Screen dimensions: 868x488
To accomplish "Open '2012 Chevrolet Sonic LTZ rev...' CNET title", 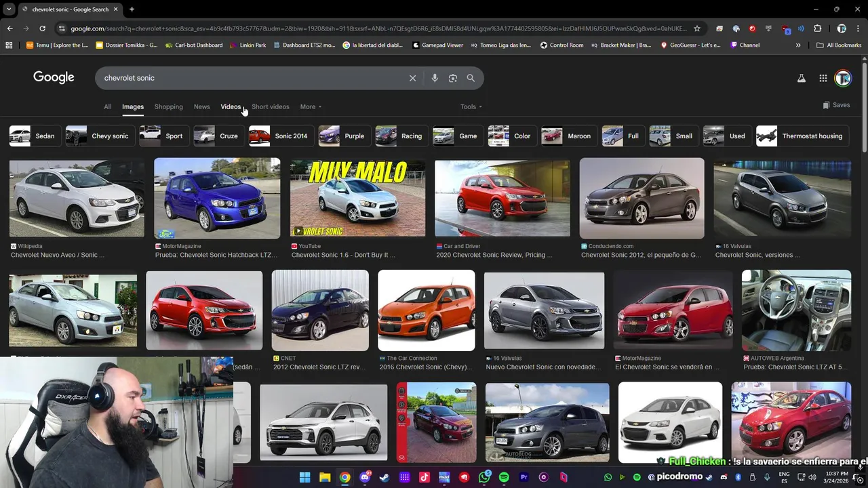I will pyautogui.click(x=319, y=367).
